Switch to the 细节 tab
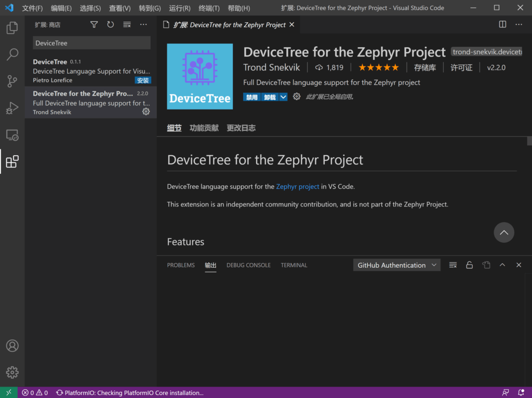Viewport: 532px width, 398px height. (x=175, y=128)
